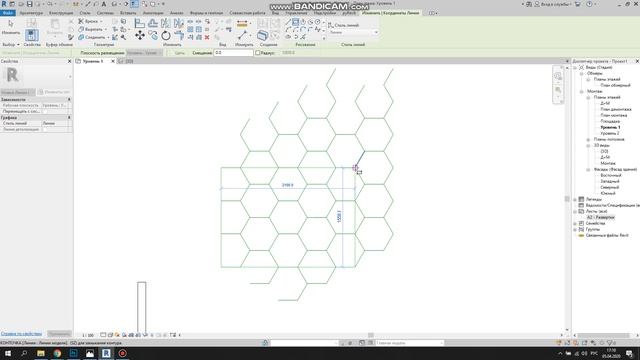Open the Line Style dropdown on ribbon
Screen dimensions: 640x360
tap(353, 32)
